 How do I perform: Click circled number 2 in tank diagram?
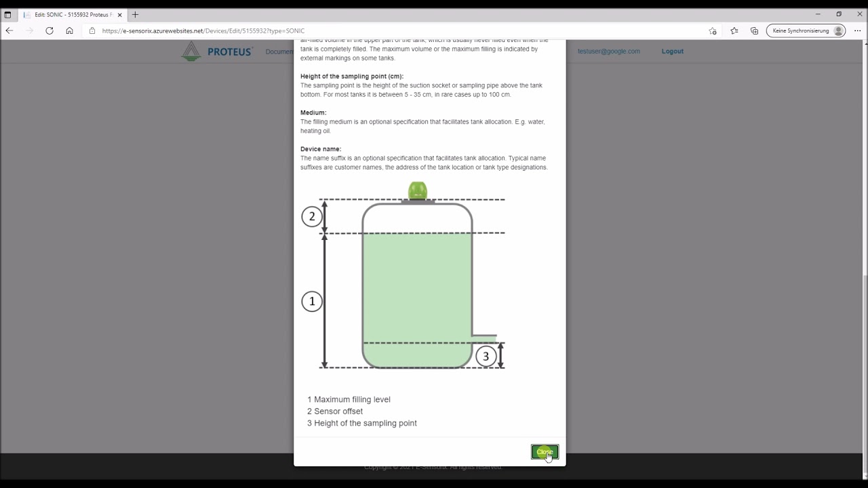point(312,217)
